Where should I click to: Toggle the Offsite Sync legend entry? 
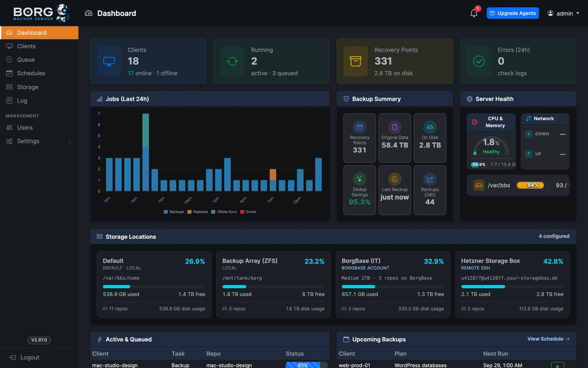[224, 212]
